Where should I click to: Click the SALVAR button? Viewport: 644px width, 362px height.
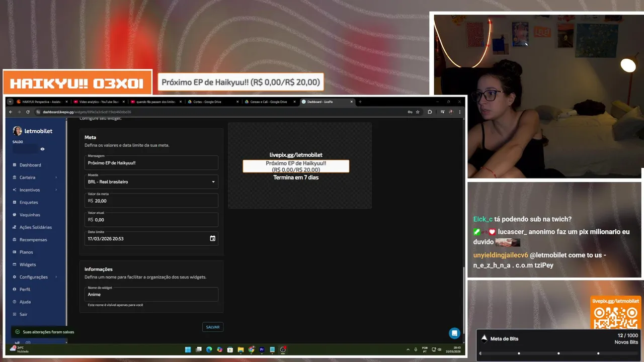click(x=213, y=327)
